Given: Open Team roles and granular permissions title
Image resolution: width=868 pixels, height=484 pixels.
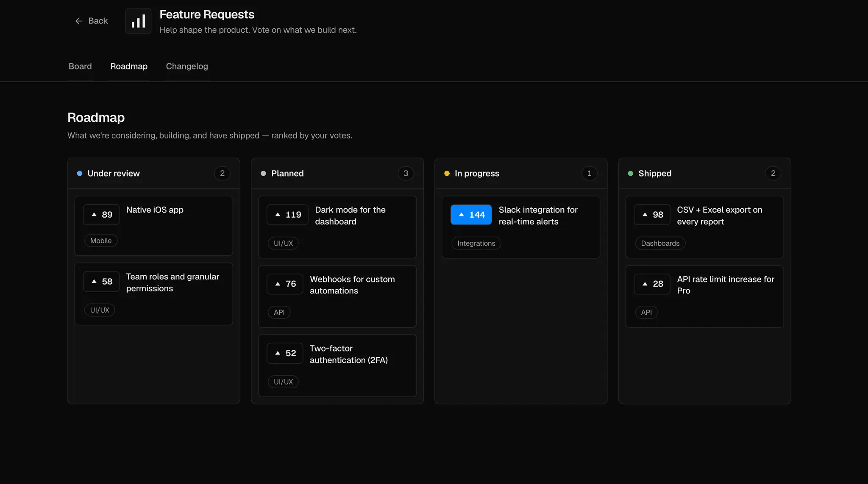Looking at the screenshot, I should point(172,282).
